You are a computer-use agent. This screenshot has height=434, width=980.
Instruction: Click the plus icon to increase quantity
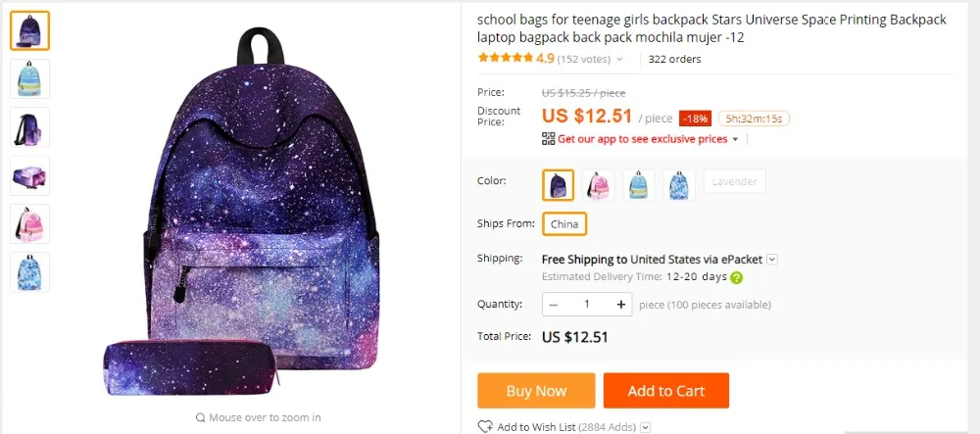(x=620, y=304)
